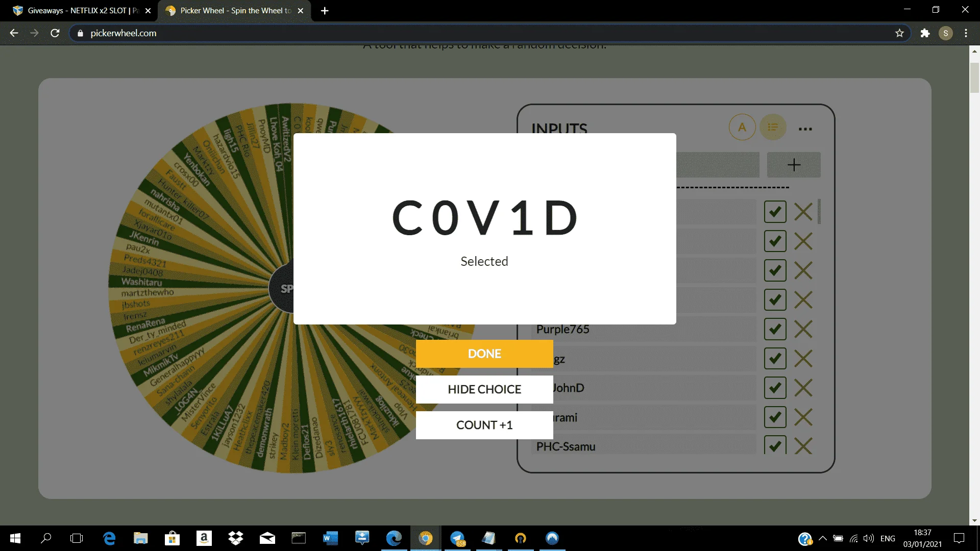Remove the gz entry with its X icon
980x551 pixels.
click(803, 359)
